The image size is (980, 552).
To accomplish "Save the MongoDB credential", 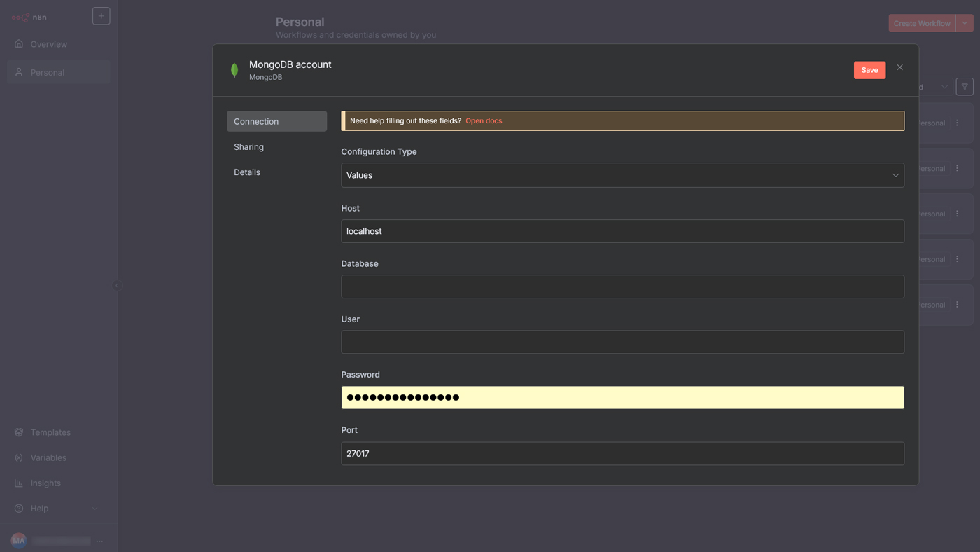I will click(x=869, y=70).
